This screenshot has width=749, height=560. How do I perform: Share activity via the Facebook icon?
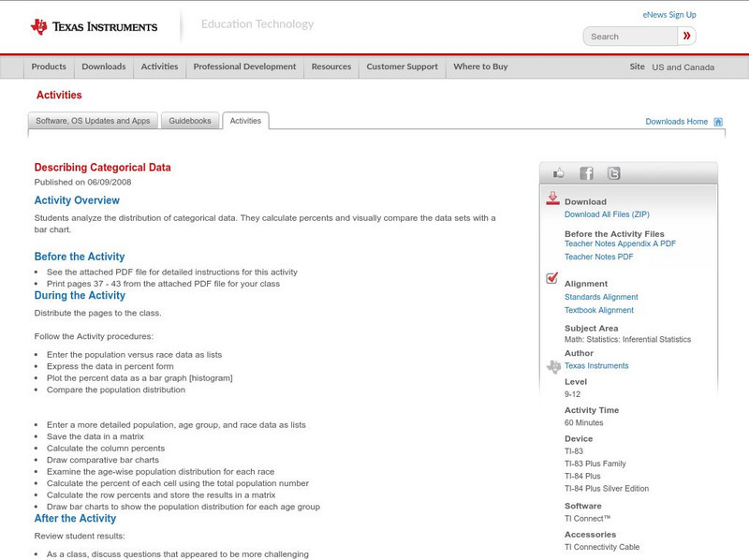[x=587, y=173]
